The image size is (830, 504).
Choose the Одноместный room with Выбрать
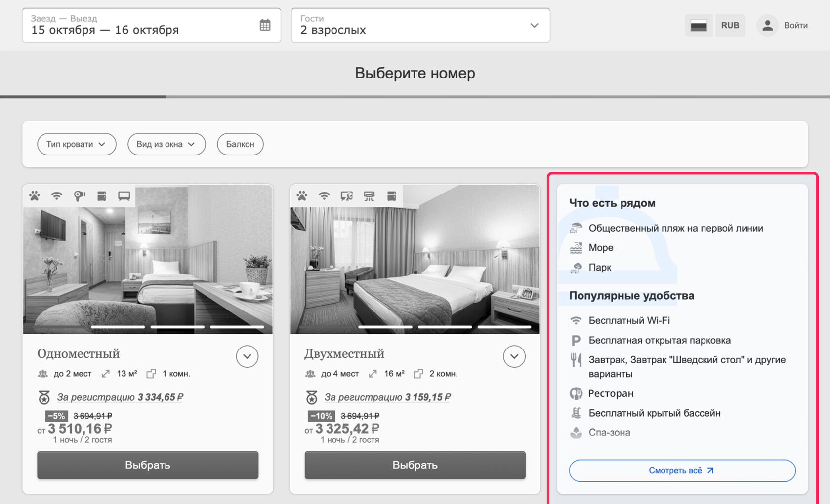click(148, 465)
